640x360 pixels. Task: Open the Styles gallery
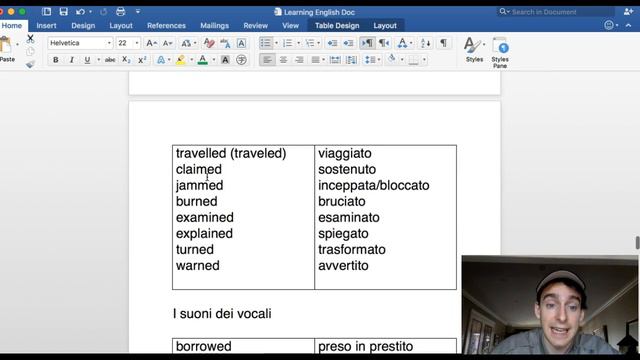pos(474,49)
